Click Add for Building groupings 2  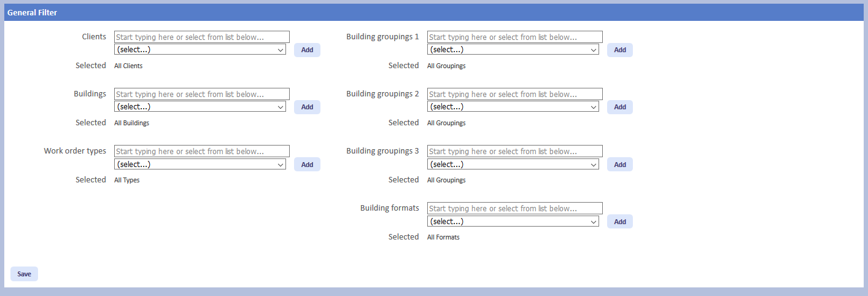tap(619, 107)
